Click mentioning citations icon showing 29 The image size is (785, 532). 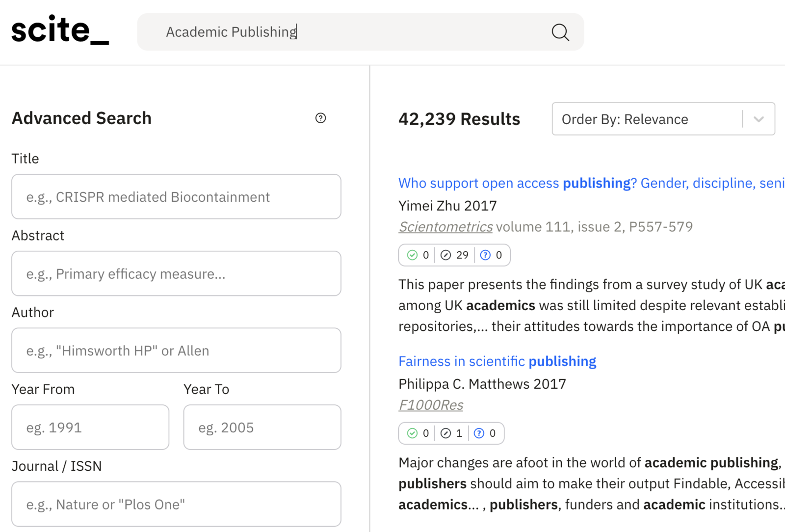(x=445, y=255)
